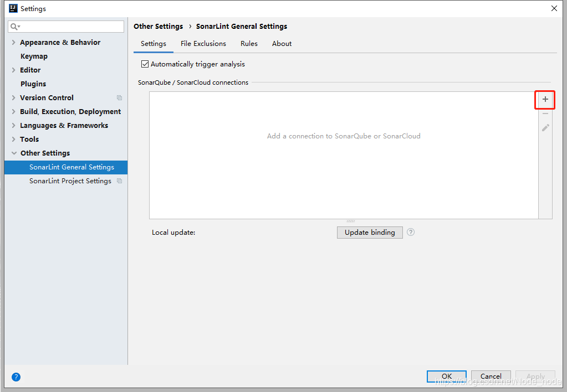567x392 pixels.
Task: Click SonarLint General Settings breadcrumb title
Action: tap(242, 27)
